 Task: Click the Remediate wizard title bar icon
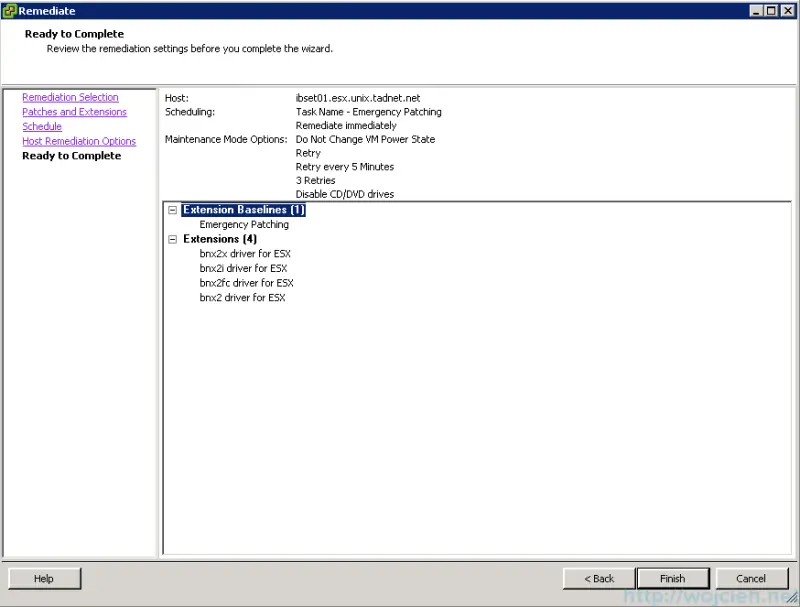(x=10, y=11)
